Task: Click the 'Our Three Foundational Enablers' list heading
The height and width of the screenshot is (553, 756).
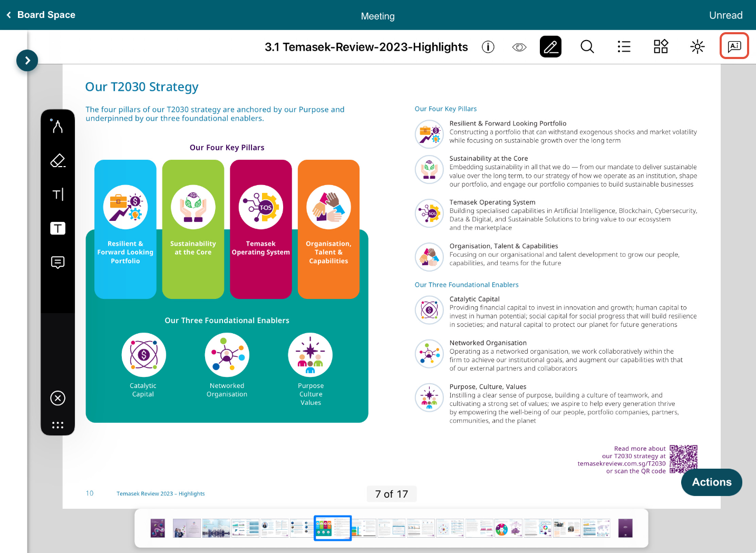Action: pos(467,285)
